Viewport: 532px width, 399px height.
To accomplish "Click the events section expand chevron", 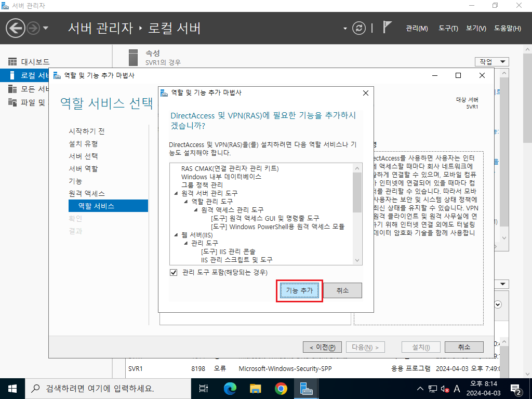I will click(x=498, y=304).
